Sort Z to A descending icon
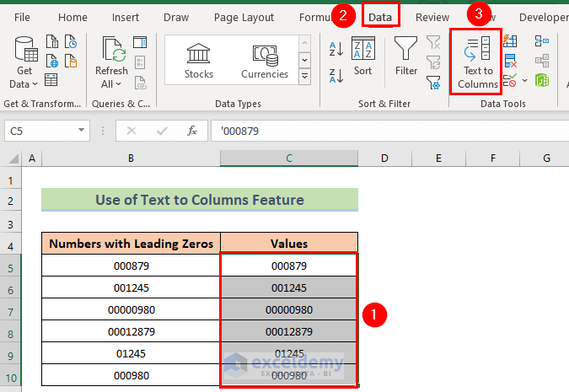Viewport: 569px width, 392px height. point(336,76)
